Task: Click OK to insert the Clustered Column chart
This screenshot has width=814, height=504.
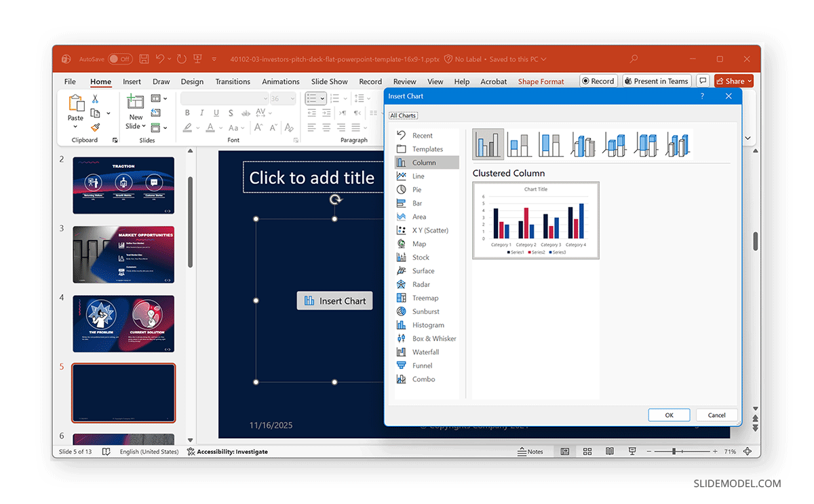Action: point(669,414)
